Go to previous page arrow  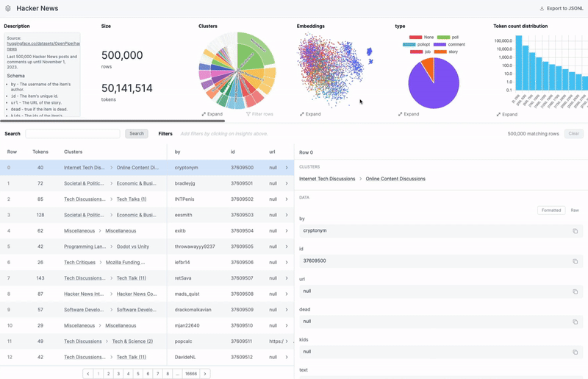(x=88, y=374)
